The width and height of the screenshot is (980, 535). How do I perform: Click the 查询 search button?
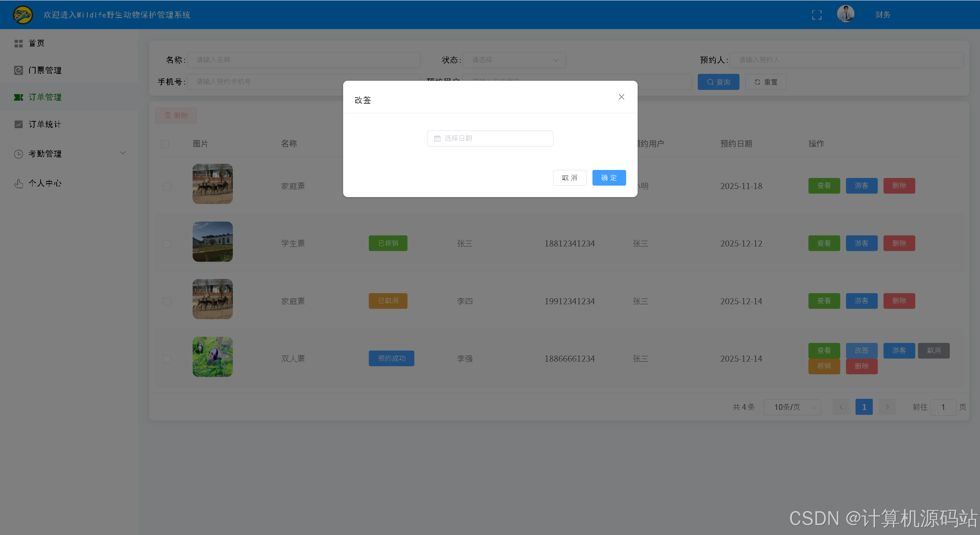tap(718, 82)
